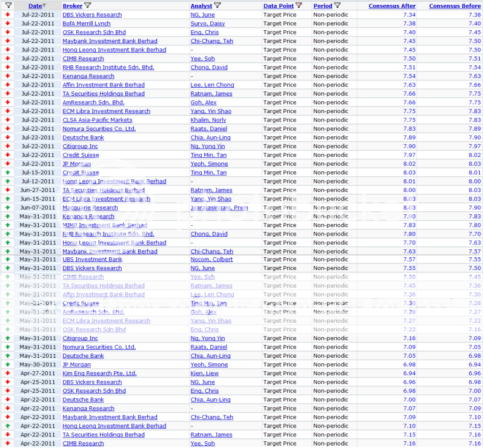484x448 pixels.
Task: Select analyst Nocom, Colbert
Action: click(211, 260)
